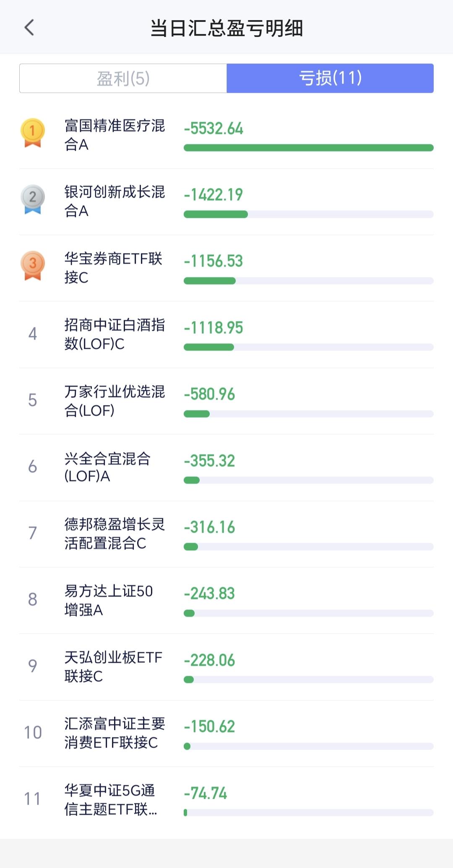This screenshot has height=868, width=453.
Task: Open 万家行业优选混合(LOF) entry
Action: [x=226, y=401]
